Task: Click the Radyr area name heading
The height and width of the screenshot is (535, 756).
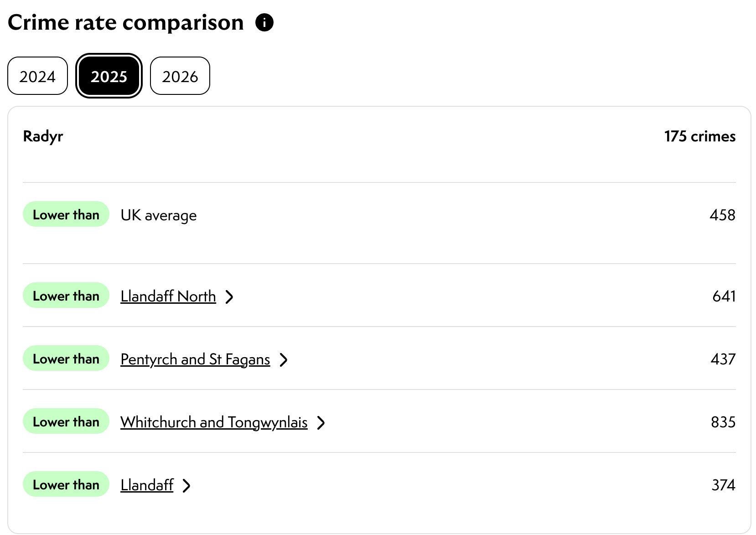Action: (43, 136)
